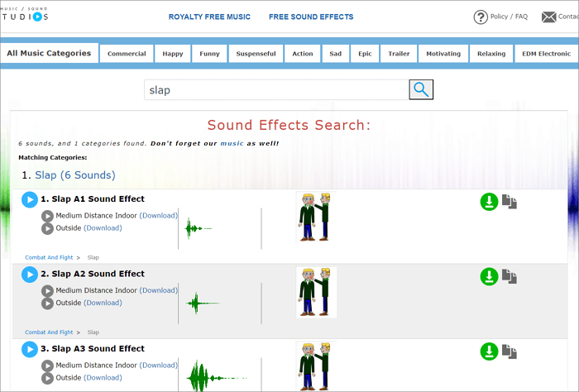Click green download icon for Slap A1

[489, 202]
